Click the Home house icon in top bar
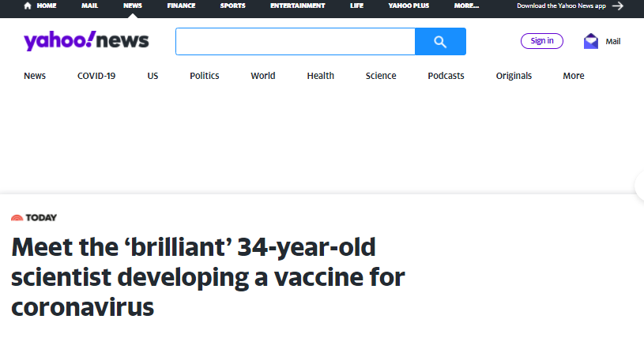The width and height of the screenshot is (644, 338). 28,6
